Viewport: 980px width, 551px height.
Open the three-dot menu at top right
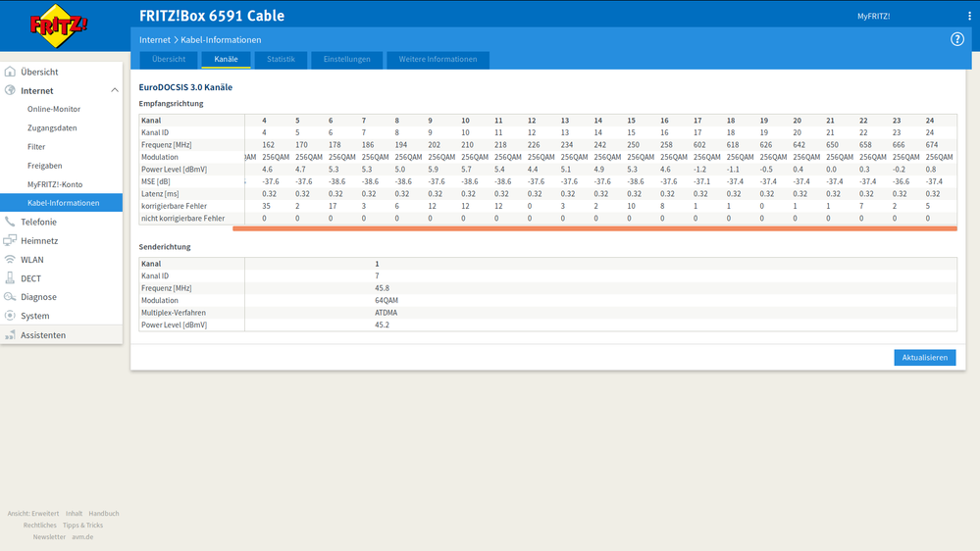tap(969, 17)
